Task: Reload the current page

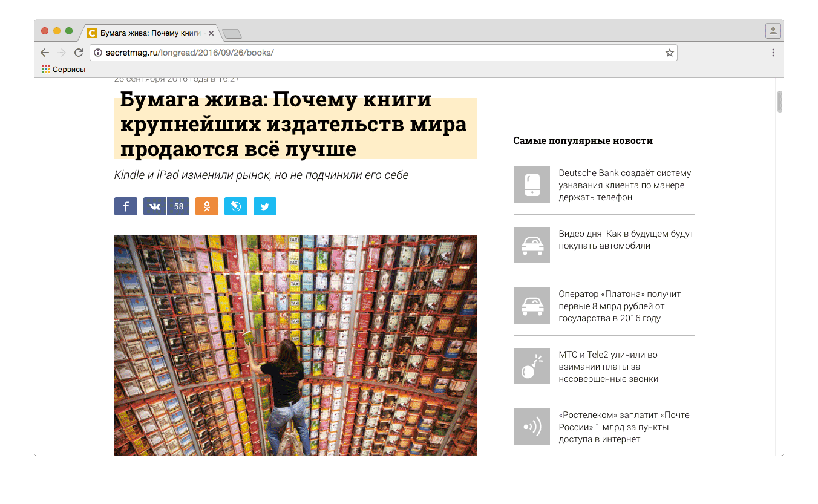Action: pyautogui.click(x=79, y=53)
